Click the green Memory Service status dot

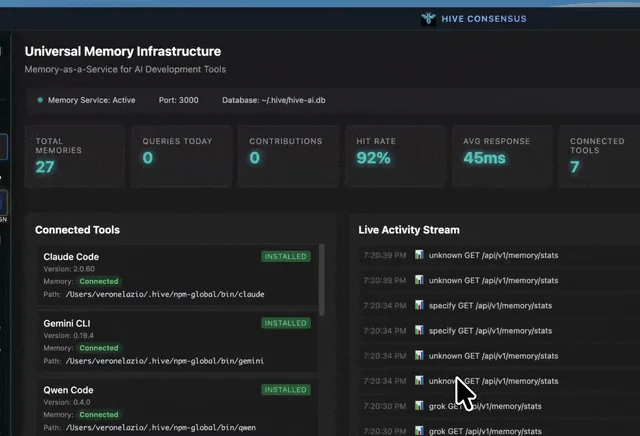40,100
